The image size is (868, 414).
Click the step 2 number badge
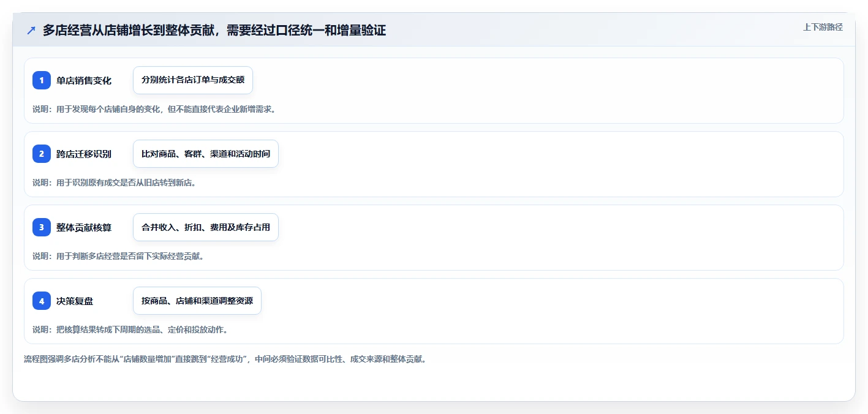tap(42, 154)
